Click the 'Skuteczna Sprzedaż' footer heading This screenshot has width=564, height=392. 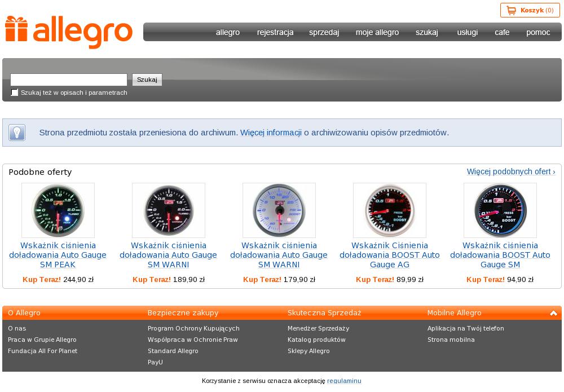click(324, 313)
